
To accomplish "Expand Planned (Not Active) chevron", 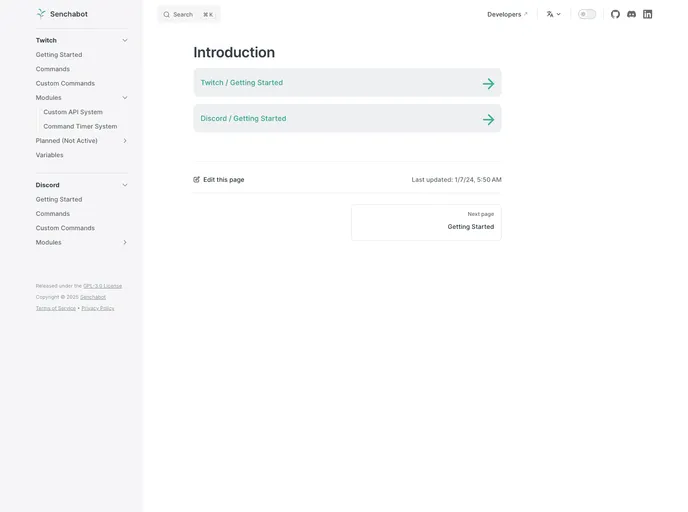I will click(125, 141).
